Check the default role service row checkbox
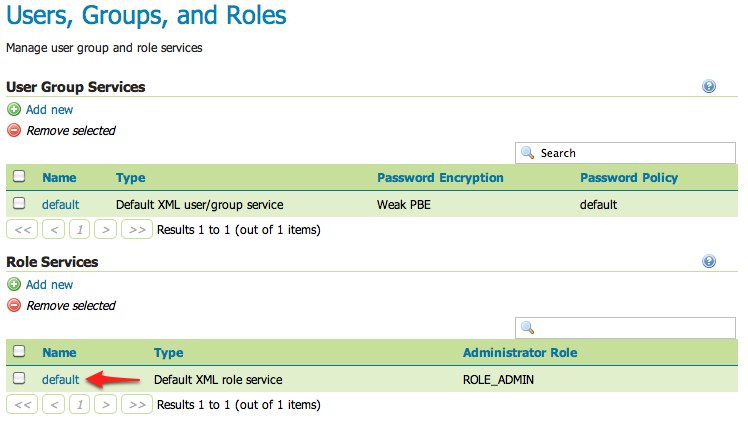Viewport: 748px width, 428px height. click(19, 378)
